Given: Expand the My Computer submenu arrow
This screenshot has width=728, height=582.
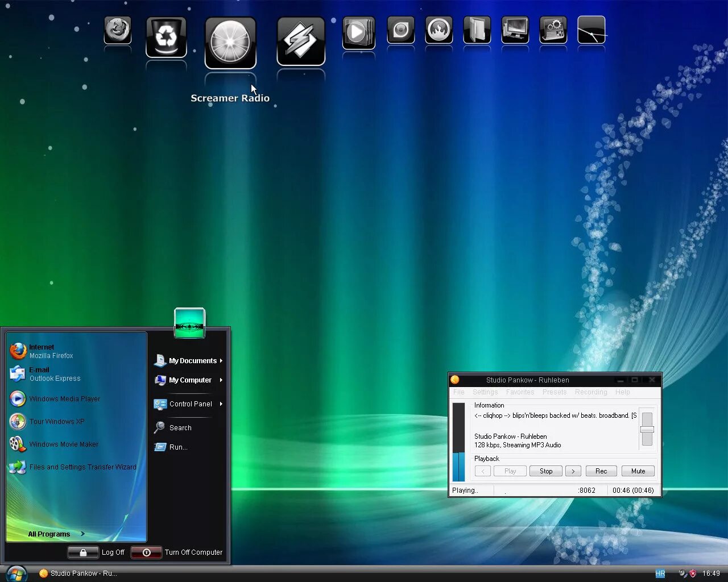Looking at the screenshot, I should click(x=221, y=380).
